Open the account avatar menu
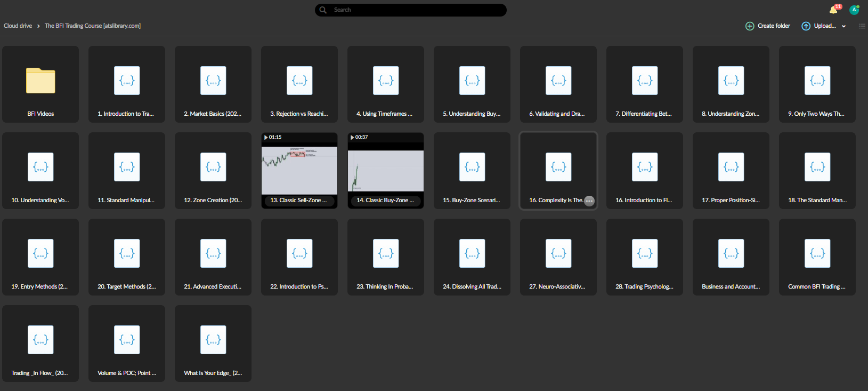Screen dimensions: 868x391 pos(854,10)
